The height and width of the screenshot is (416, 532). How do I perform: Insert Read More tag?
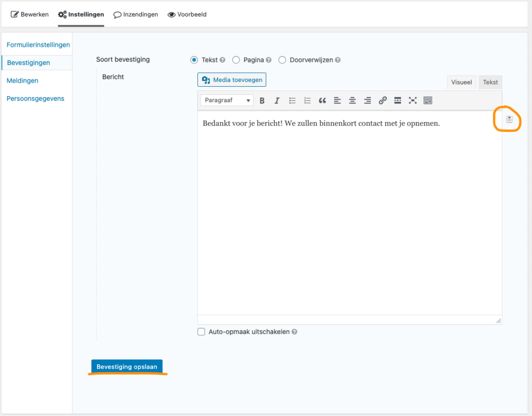pos(397,100)
